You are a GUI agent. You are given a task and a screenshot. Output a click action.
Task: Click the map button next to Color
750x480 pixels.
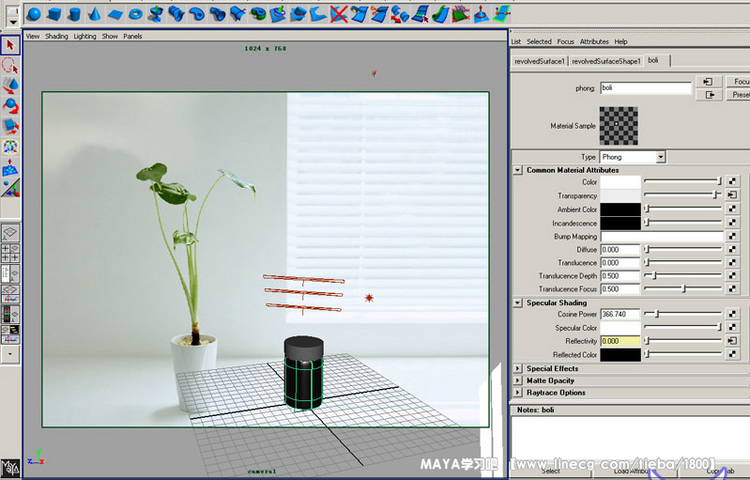[732, 181]
